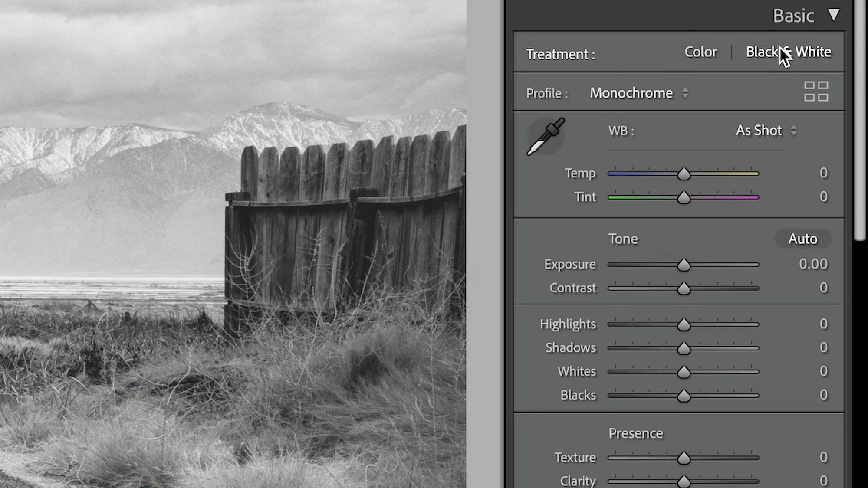Screen dimensions: 868x488
Task: Click the Shadows slider handle
Action: (684, 348)
